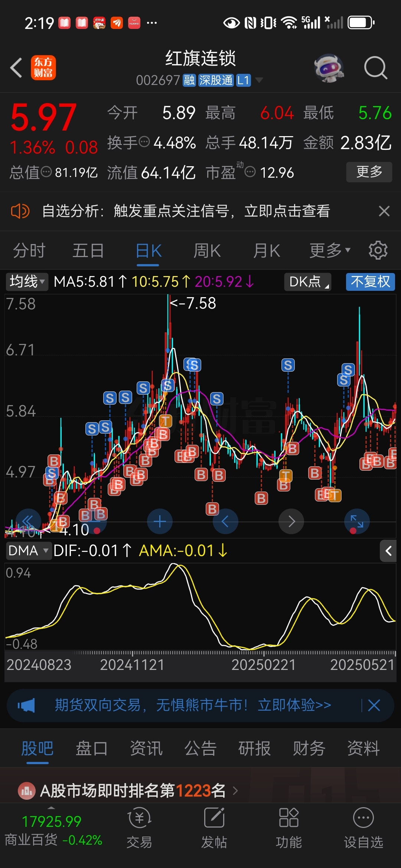Open 自选分析 signal notice
The height and width of the screenshot is (868, 401).
[186, 211]
